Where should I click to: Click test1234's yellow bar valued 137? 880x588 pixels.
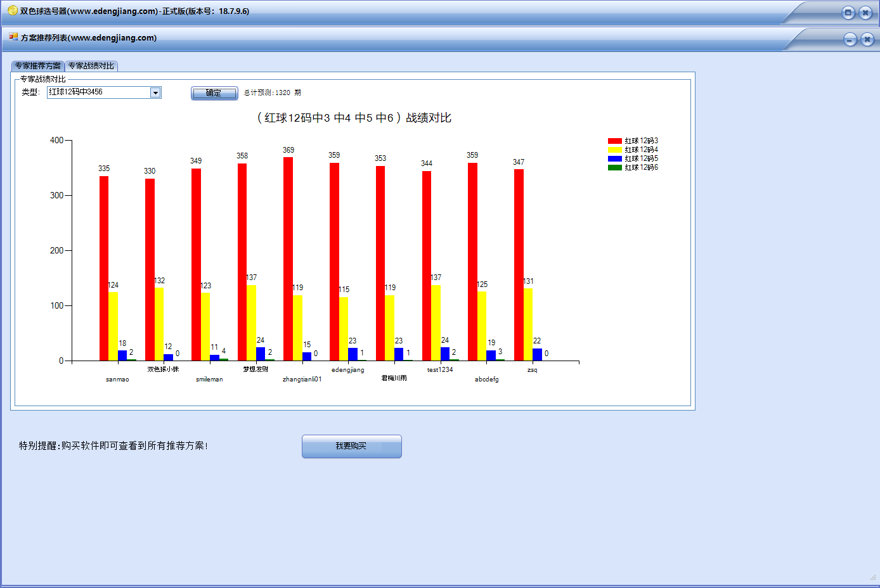436,323
